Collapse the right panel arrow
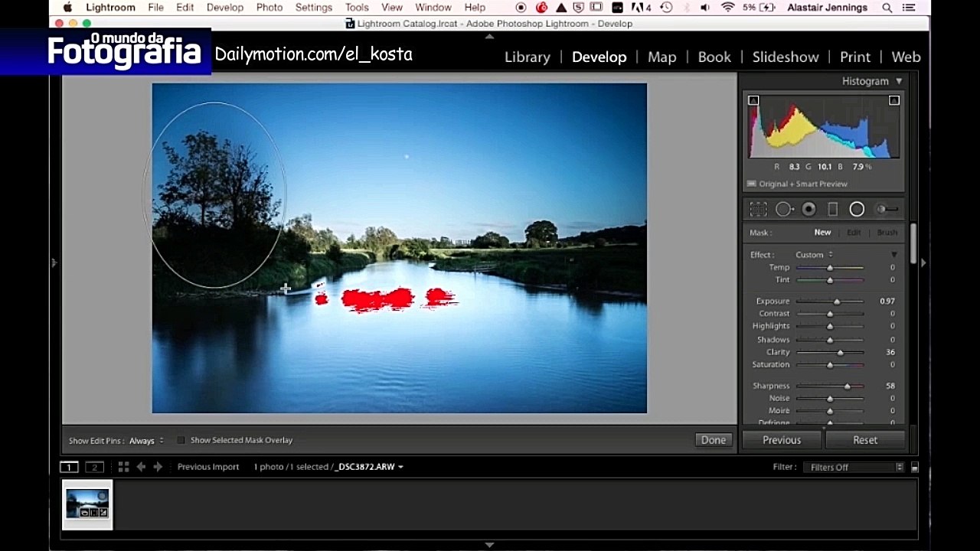This screenshot has height=551, width=980. click(x=923, y=262)
